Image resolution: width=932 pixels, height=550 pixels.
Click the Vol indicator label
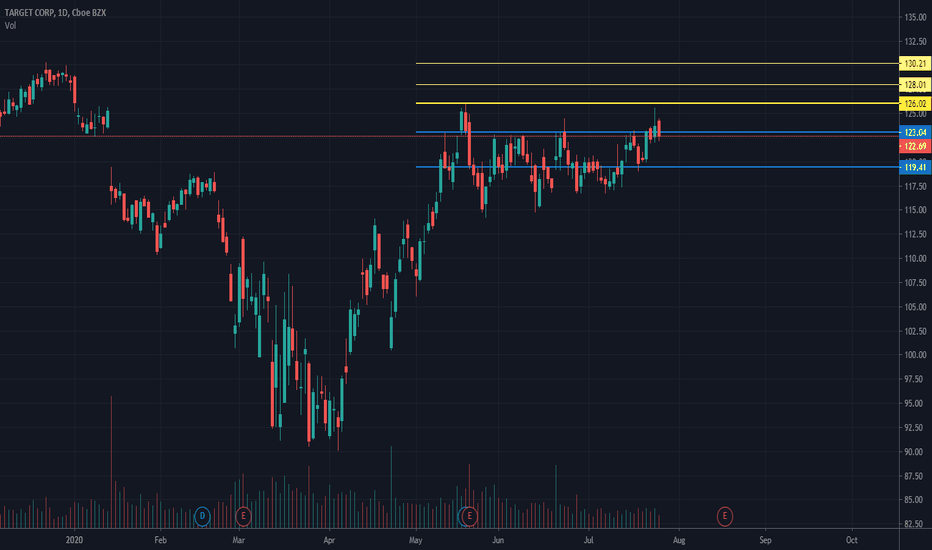point(10,26)
